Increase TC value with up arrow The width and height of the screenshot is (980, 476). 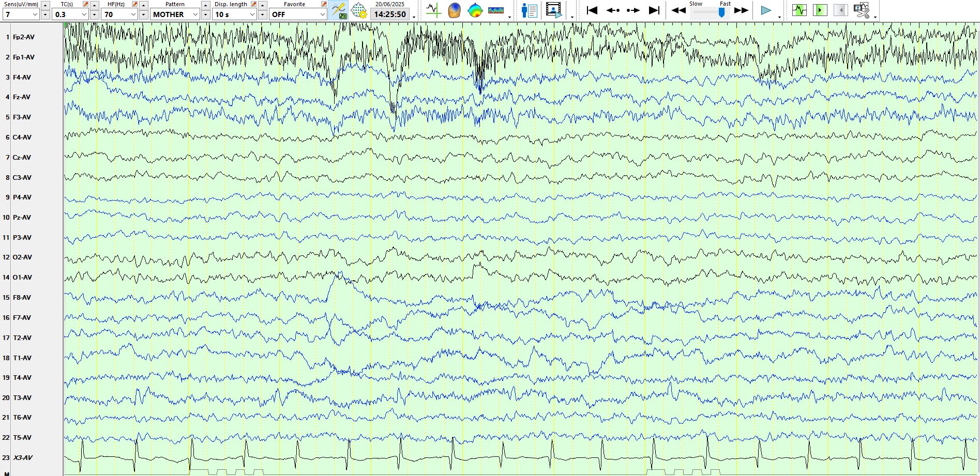click(x=94, y=5)
